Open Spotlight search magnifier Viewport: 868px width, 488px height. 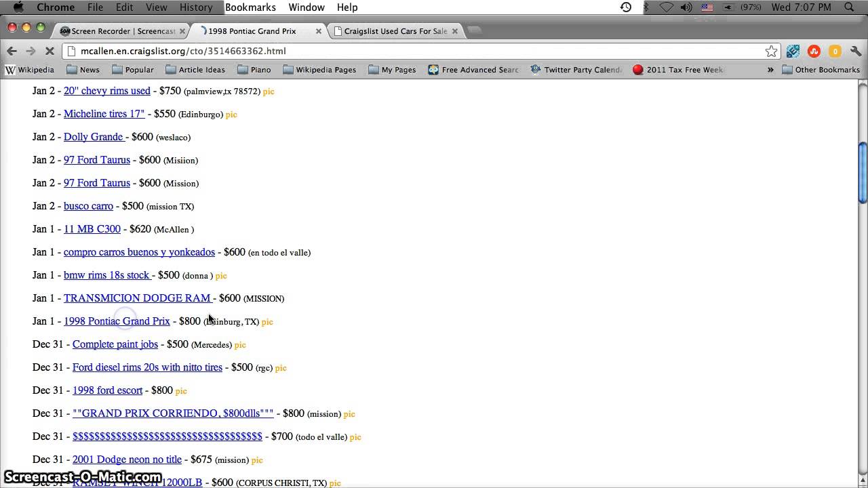click(x=849, y=7)
